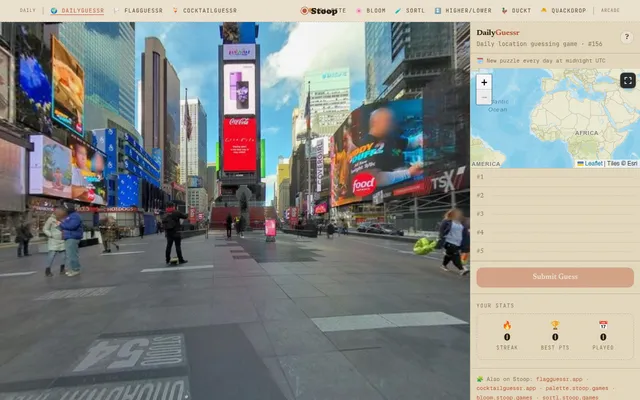This screenshot has height=400, width=640.
Task: Follow the cocktailguessr.app link
Action: pos(506,388)
